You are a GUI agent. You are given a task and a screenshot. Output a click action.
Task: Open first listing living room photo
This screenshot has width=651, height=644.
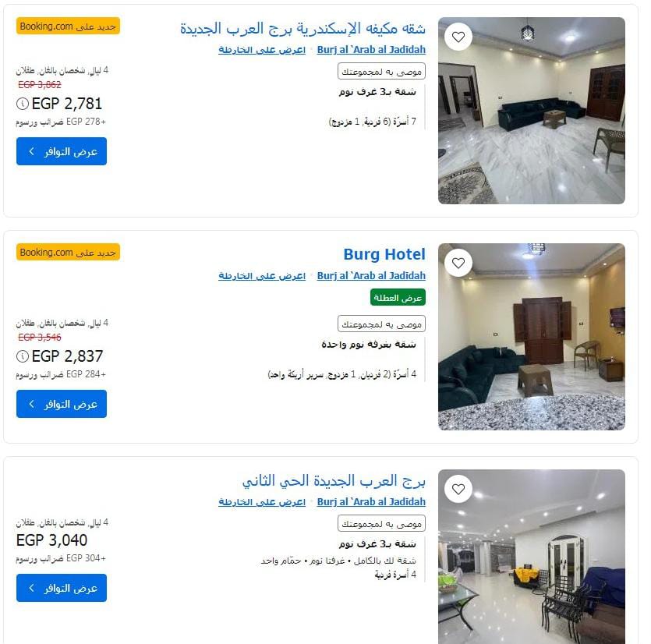(x=532, y=111)
